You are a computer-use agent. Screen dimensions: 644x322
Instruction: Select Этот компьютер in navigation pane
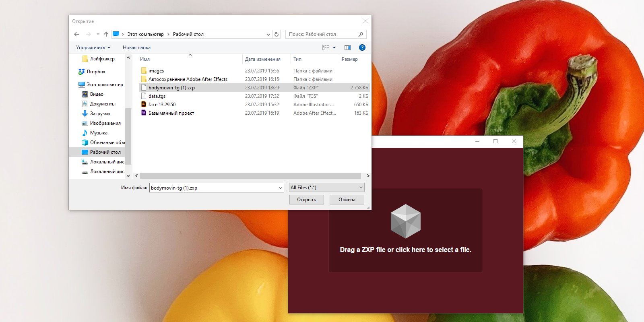pyautogui.click(x=101, y=85)
